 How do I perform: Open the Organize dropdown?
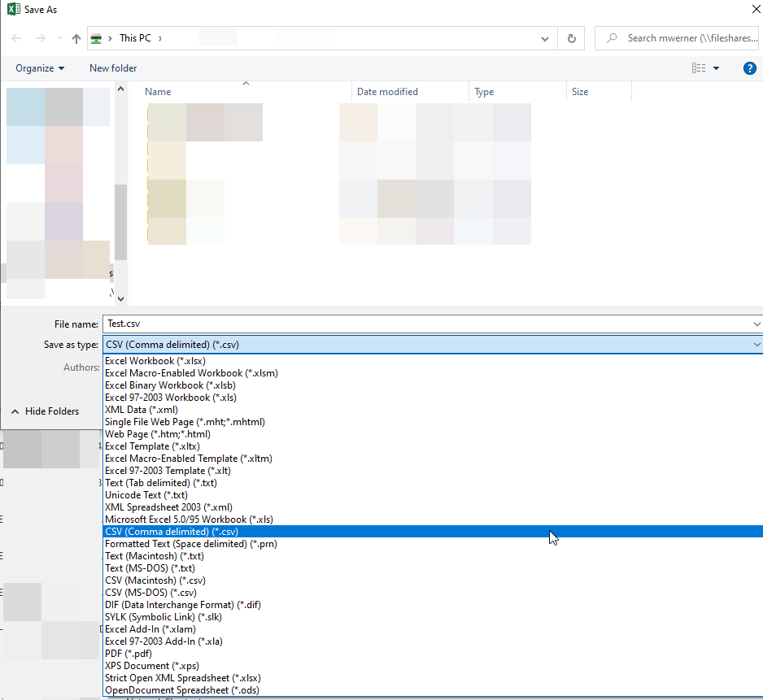tap(38, 68)
